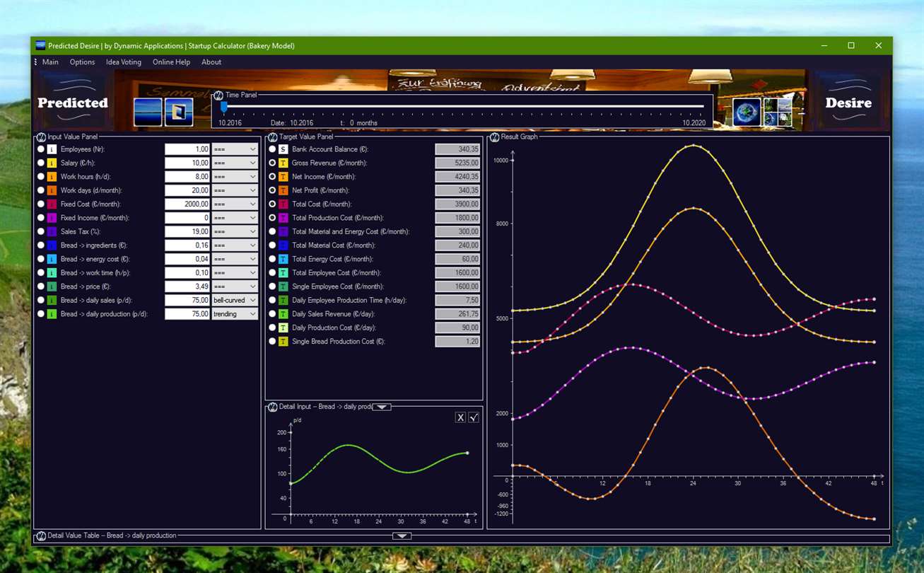Image resolution: width=924 pixels, height=573 pixels.
Task: Click the four-image collage icon near Desire logo
Action: click(778, 112)
